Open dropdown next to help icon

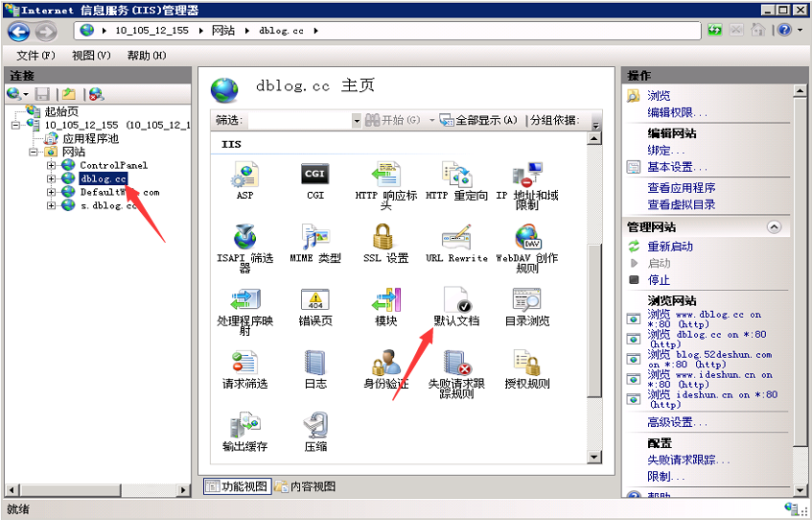pos(800,30)
